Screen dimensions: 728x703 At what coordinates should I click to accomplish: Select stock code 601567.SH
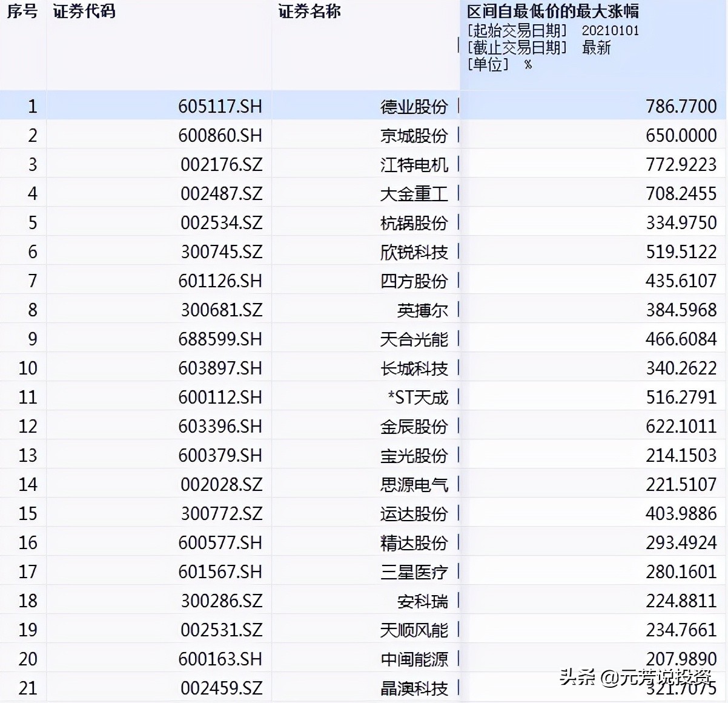click(x=220, y=572)
